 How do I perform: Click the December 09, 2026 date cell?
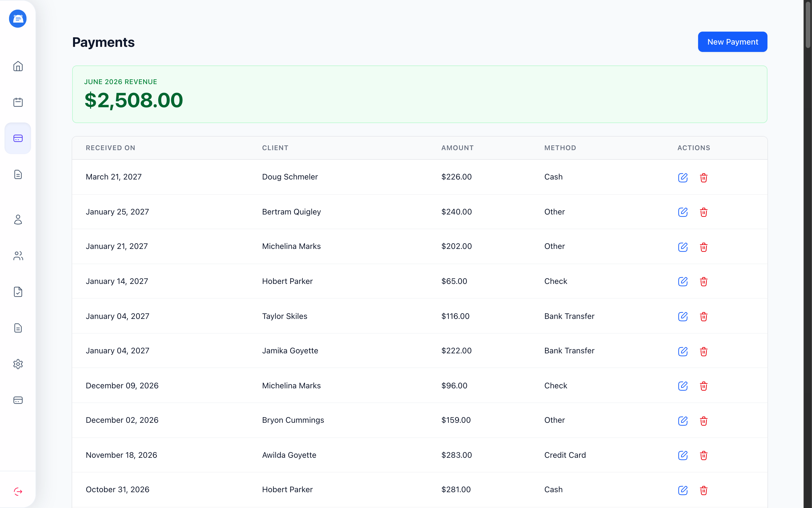click(x=122, y=386)
